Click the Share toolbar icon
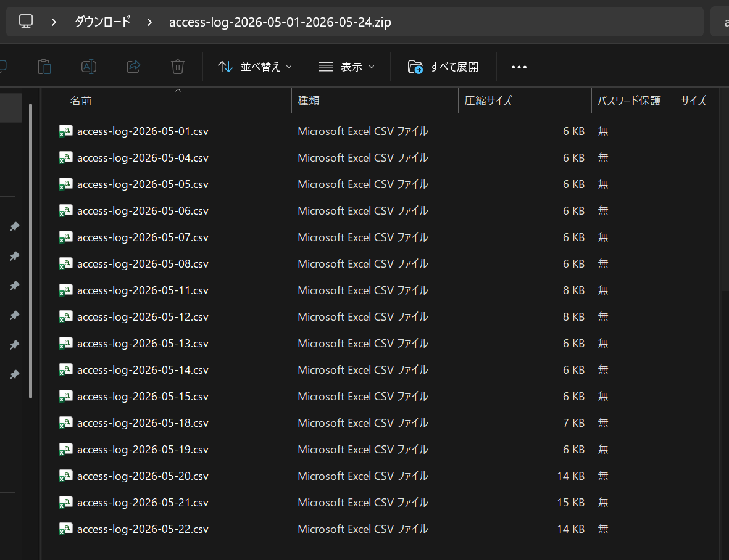This screenshot has width=729, height=560. point(133,67)
